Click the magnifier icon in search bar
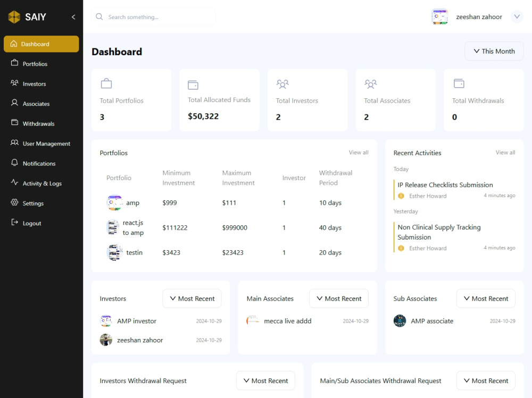Image resolution: width=532 pixels, height=398 pixels. pyautogui.click(x=99, y=16)
